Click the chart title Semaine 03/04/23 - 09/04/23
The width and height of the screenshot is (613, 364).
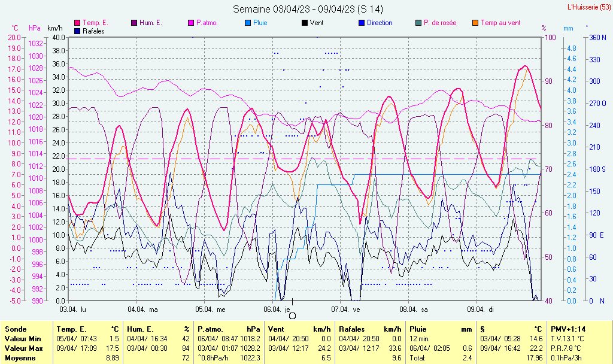tap(308, 9)
